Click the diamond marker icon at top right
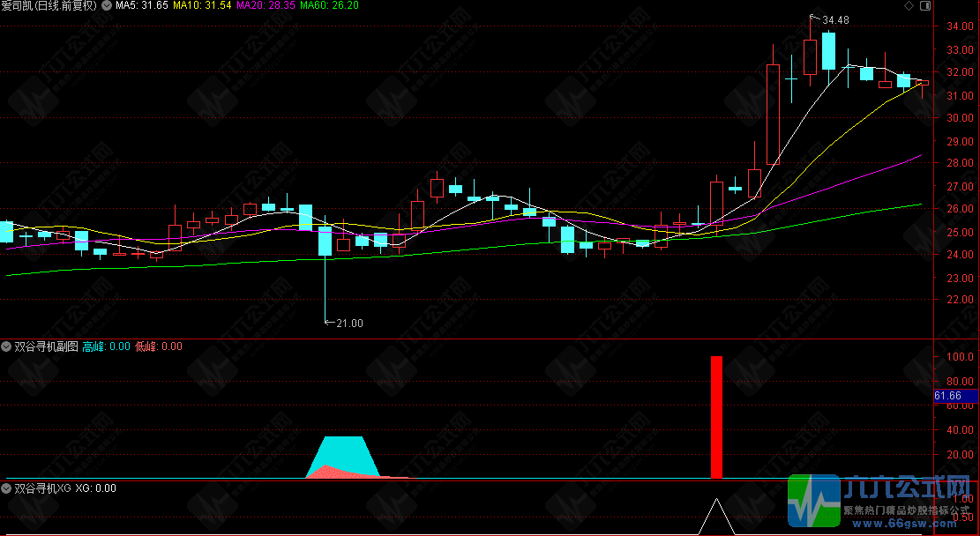 909,5
